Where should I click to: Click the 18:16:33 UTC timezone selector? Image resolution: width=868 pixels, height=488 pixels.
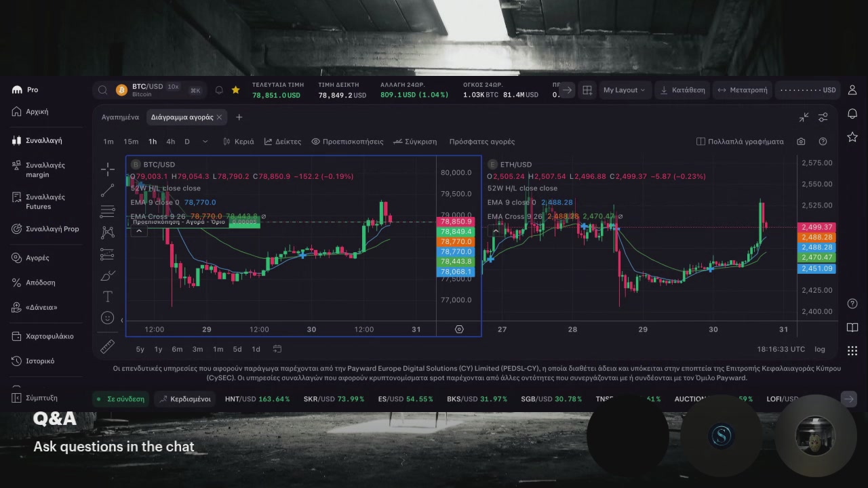(x=781, y=349)
